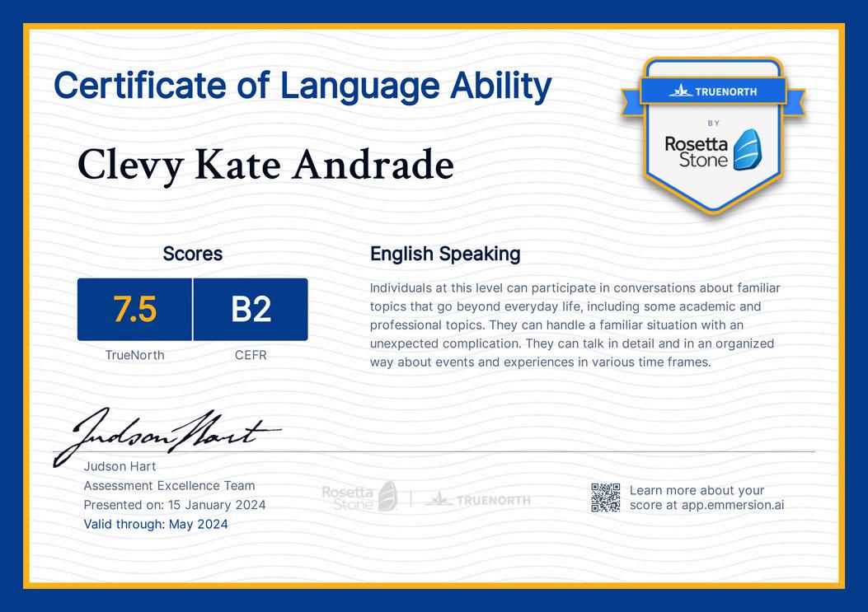Viewport: 868px width, 612px height.
Task: Click the TrueNorth ribbon banner on the badge
Action: tap(713, 91)
